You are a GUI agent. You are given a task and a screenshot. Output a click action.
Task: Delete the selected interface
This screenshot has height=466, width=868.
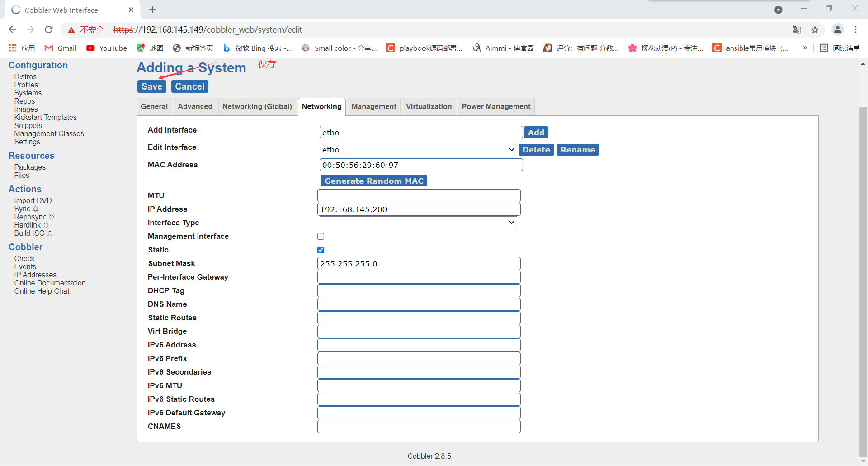pyautogui.click(x=536, y=150)
